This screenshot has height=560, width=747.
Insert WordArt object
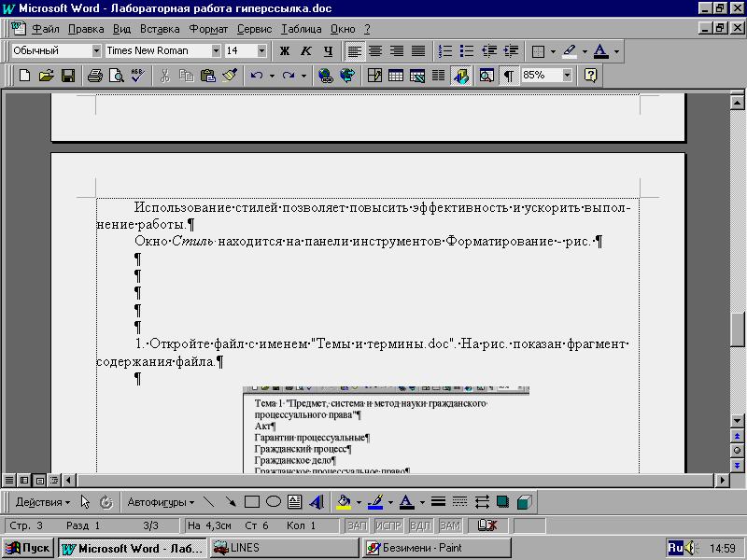coord(317,502)
